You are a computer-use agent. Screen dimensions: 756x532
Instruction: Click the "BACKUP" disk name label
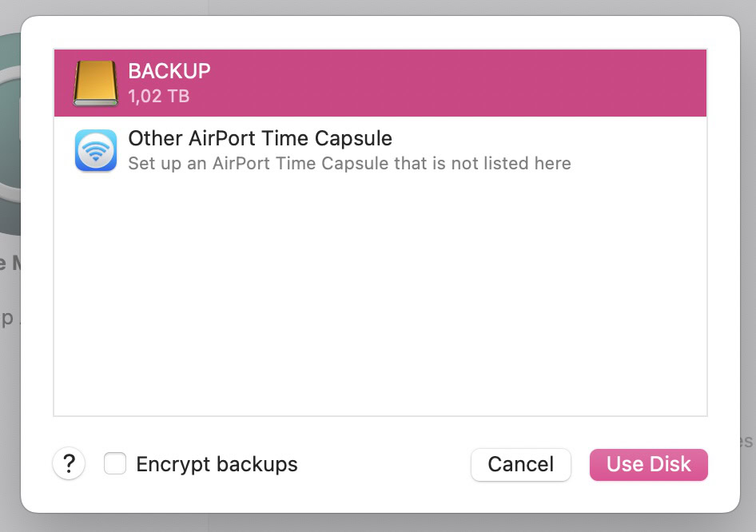click(169, 71)
